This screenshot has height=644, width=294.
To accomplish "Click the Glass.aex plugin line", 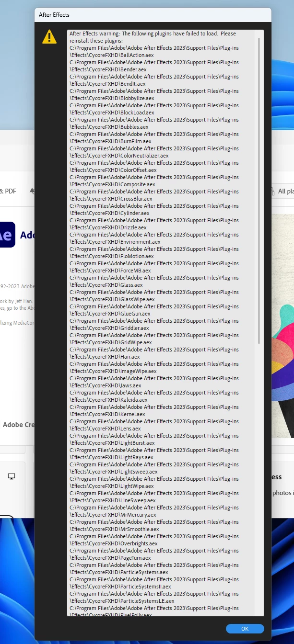I will click(x=106, y=285).
